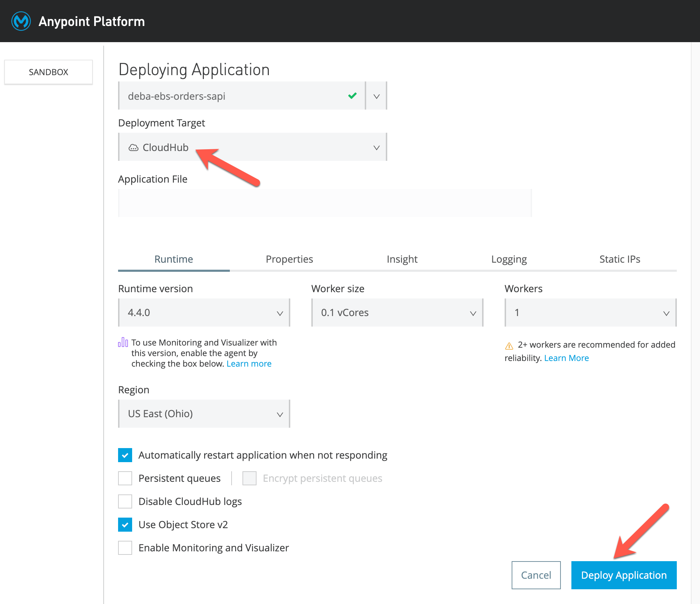The image size is (700, 604).
Task: Switch to the Logging tab
Action: pyautogui.click(x=509, y=259)
